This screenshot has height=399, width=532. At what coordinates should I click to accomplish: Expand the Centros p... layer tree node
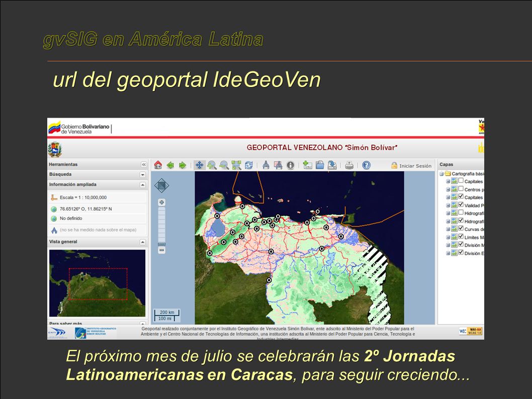point(448,190)
